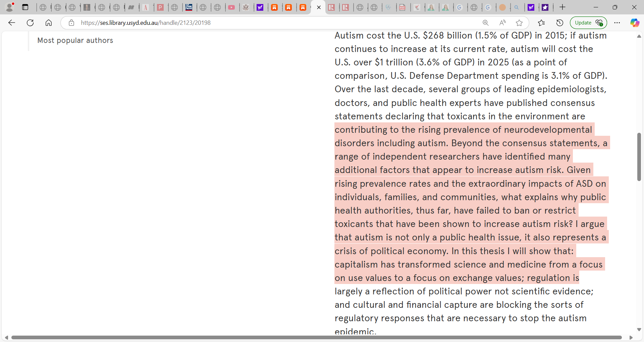The width and height of the screenshot is (644, 342).
Task: Start Read aloud for this page
Action: [x=502, y=23]
